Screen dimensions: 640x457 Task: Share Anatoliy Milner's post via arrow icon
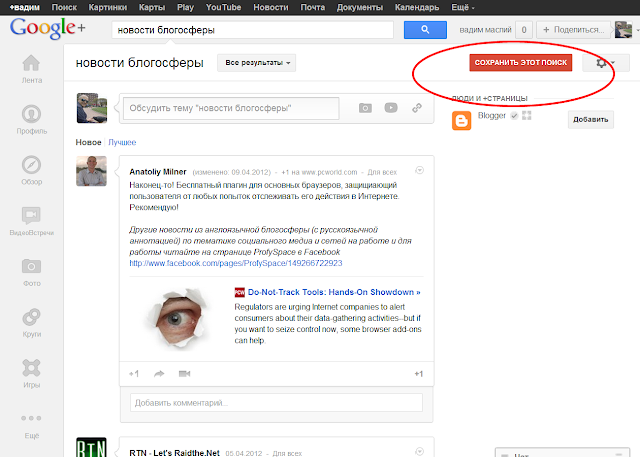pyautogui.click(x=159, y=374)
